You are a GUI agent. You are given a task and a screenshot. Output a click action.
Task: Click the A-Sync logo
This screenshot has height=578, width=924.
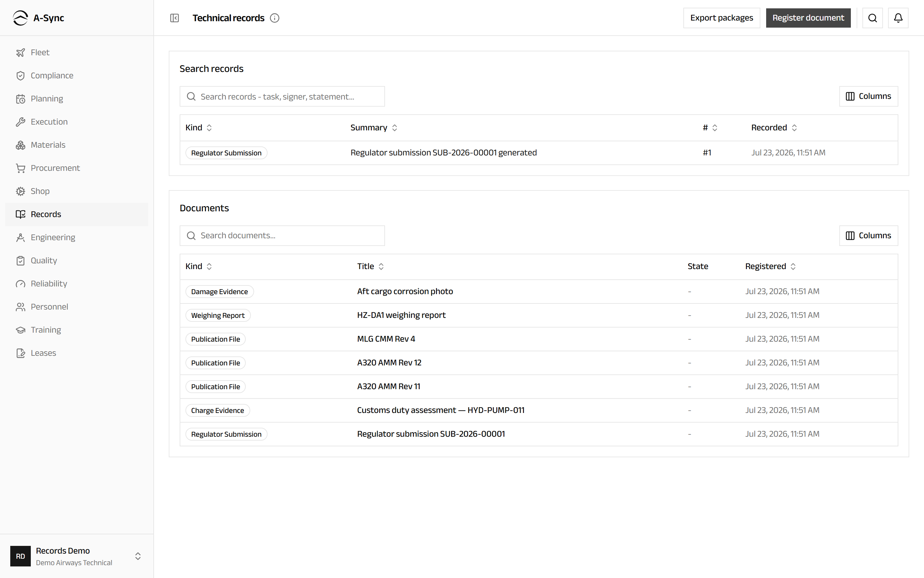pyautogui.click(x=38, y=18)
